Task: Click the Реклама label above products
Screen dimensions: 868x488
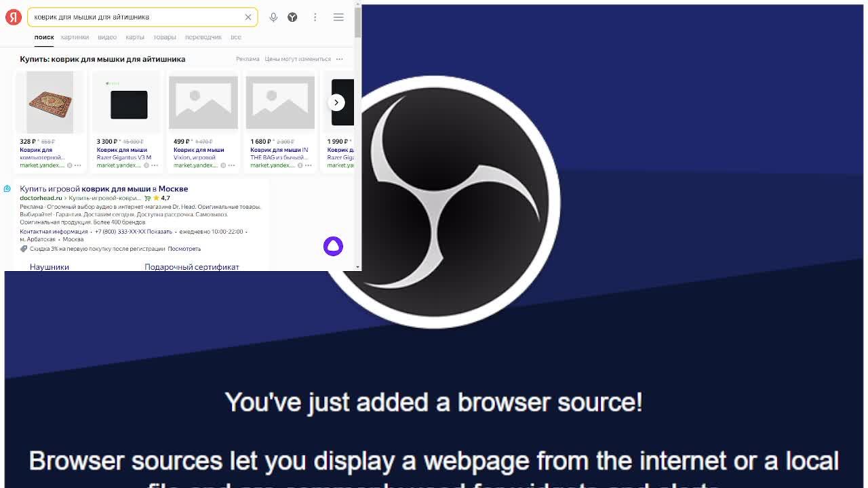Action: 248,59
